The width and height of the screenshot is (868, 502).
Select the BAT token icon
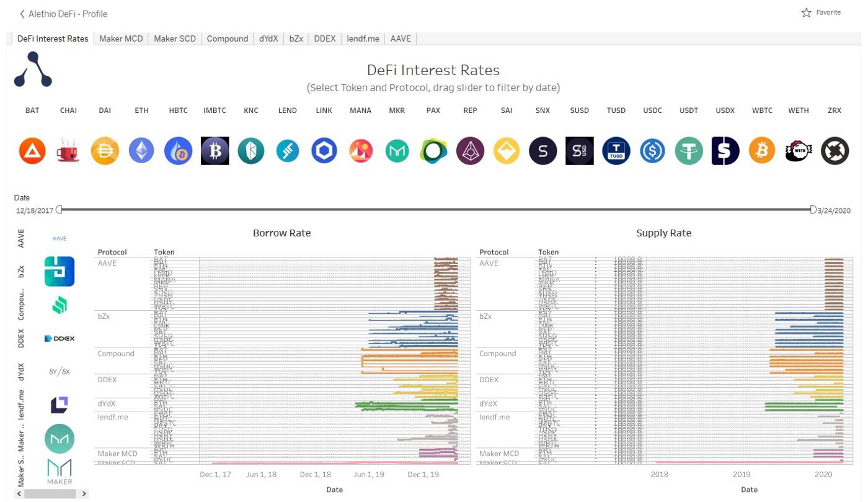point(32,151)
